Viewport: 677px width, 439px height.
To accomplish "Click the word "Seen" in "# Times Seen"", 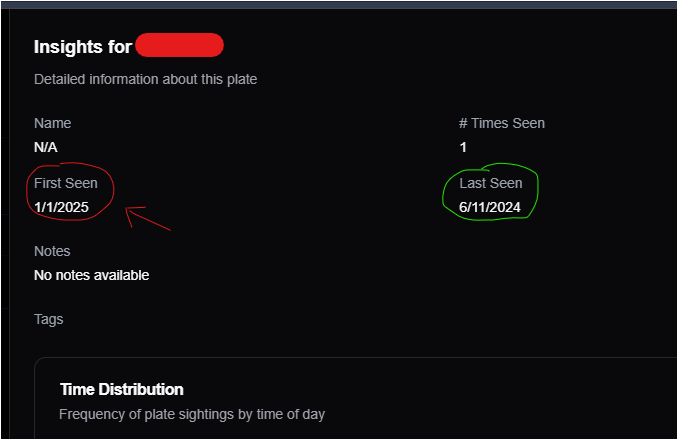I will click(528, 123).
